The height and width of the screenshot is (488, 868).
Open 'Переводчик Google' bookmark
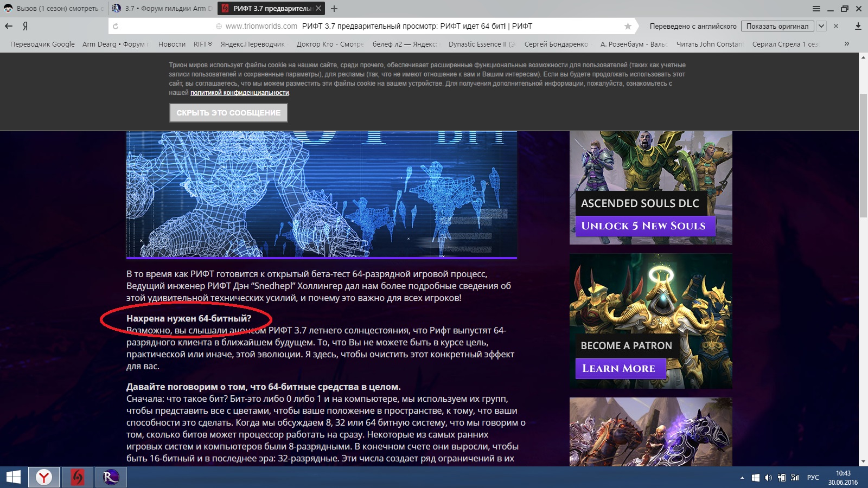point(42,44)
